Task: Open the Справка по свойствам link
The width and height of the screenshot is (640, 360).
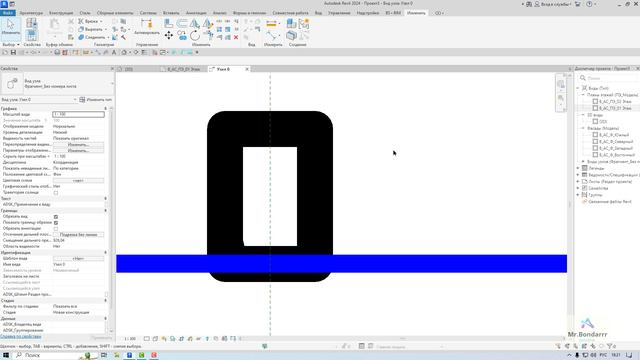Action: click(21, 337)
